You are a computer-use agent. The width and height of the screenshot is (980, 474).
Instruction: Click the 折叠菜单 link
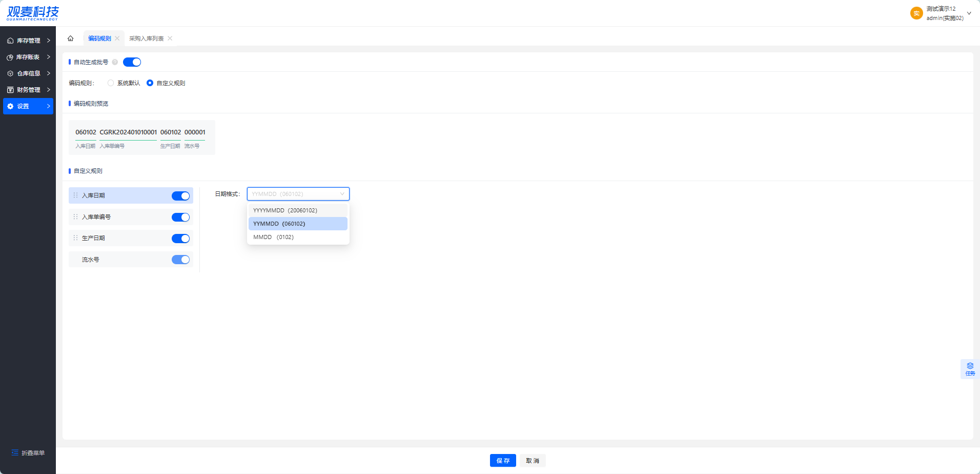point(33,453)
